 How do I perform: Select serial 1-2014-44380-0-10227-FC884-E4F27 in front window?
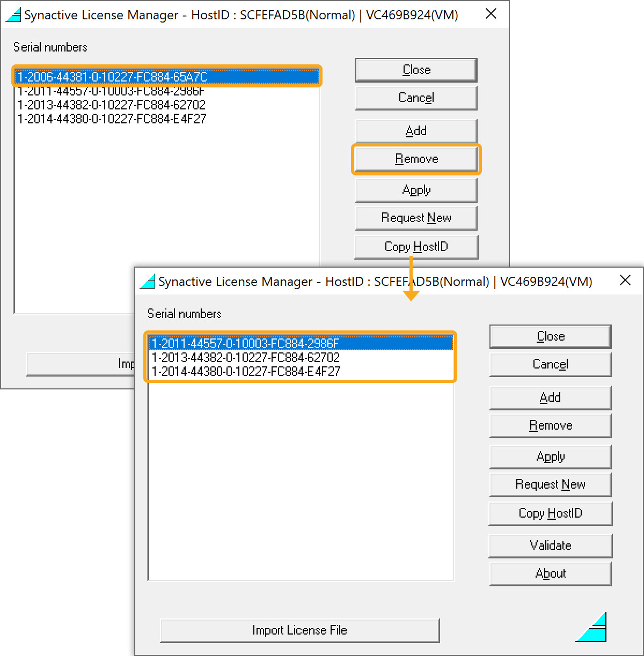301,371
